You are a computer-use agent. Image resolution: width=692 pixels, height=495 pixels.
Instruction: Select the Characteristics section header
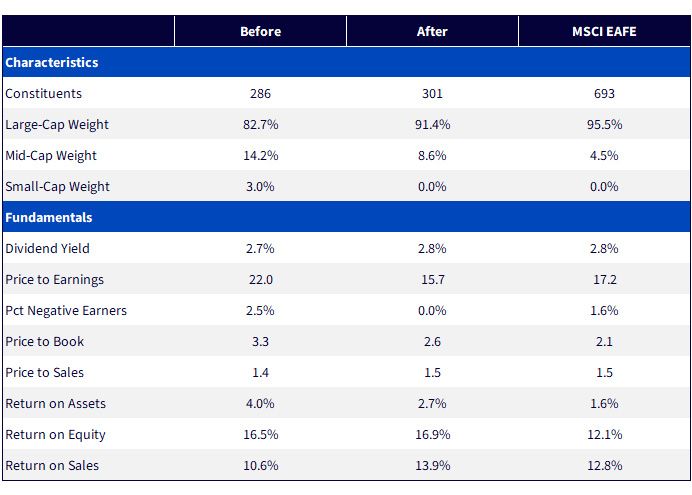point(52,62)
